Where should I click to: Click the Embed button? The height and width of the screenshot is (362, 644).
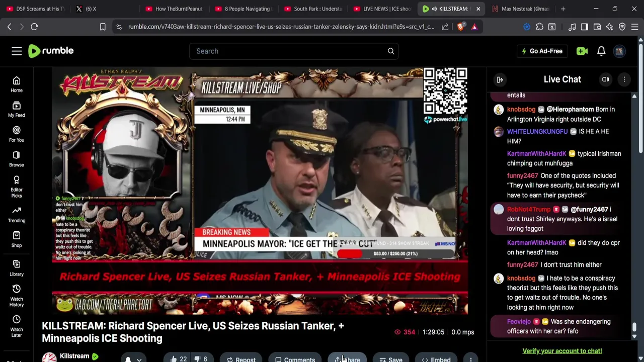(x=436, y=359)
